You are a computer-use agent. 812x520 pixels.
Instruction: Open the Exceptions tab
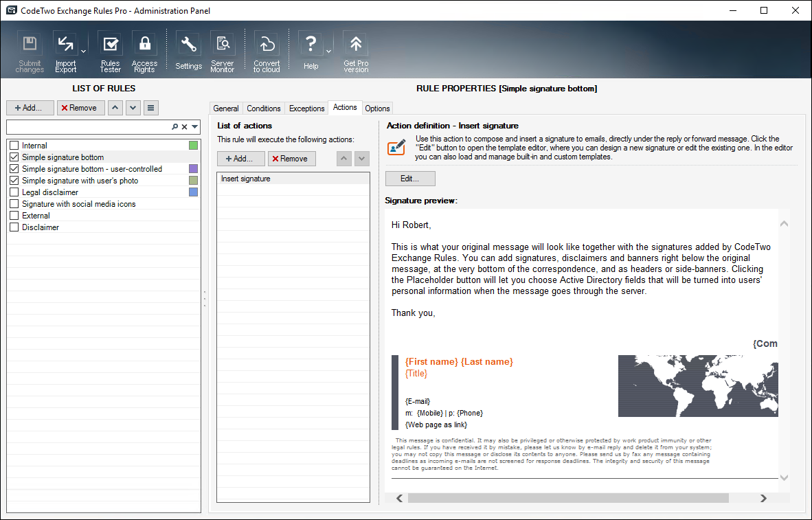306,109
